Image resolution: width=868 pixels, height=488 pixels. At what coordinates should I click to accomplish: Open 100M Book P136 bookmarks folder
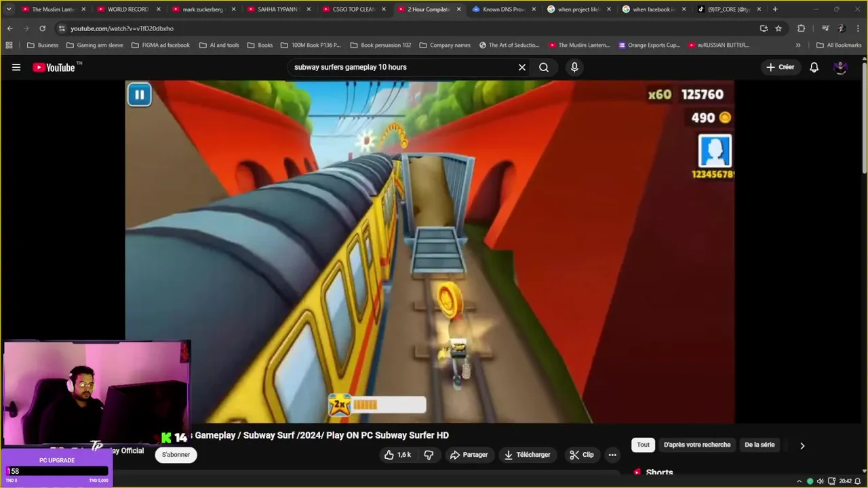311,45
